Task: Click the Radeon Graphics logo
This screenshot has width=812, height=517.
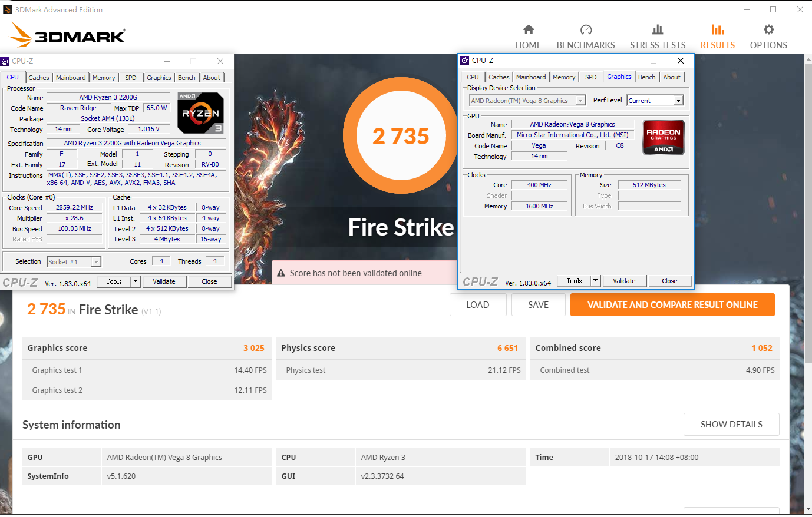Action: point(664,137)
